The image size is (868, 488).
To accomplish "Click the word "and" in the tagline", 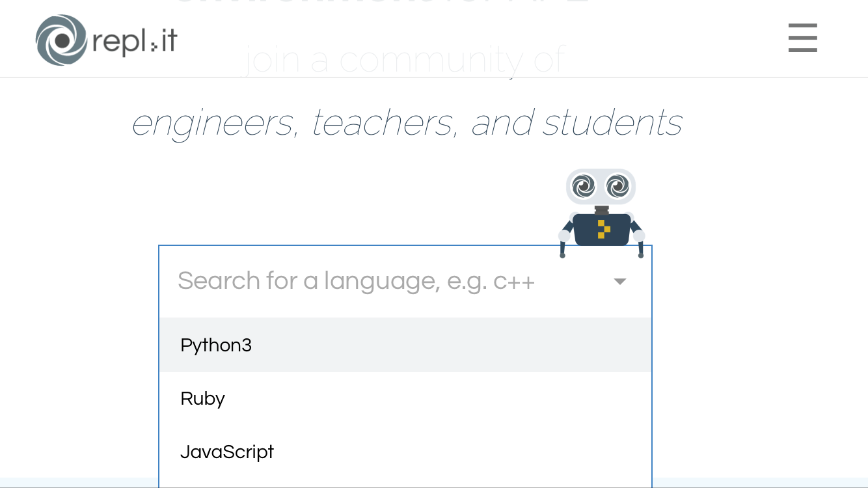I will (x=502, y=122).
